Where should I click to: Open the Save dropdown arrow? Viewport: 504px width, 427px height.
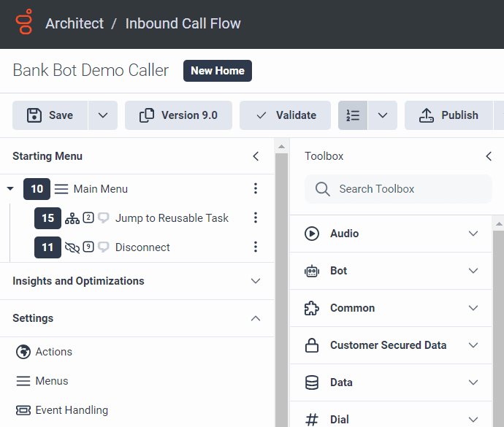click(103, 115)
